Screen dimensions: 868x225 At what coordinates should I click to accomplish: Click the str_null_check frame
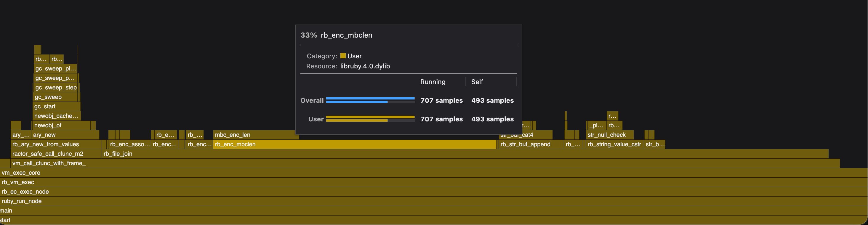tap(610, 135)
